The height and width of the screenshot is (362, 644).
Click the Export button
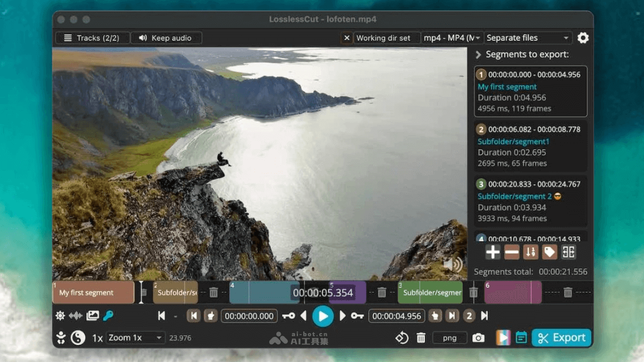coord(561,338)
